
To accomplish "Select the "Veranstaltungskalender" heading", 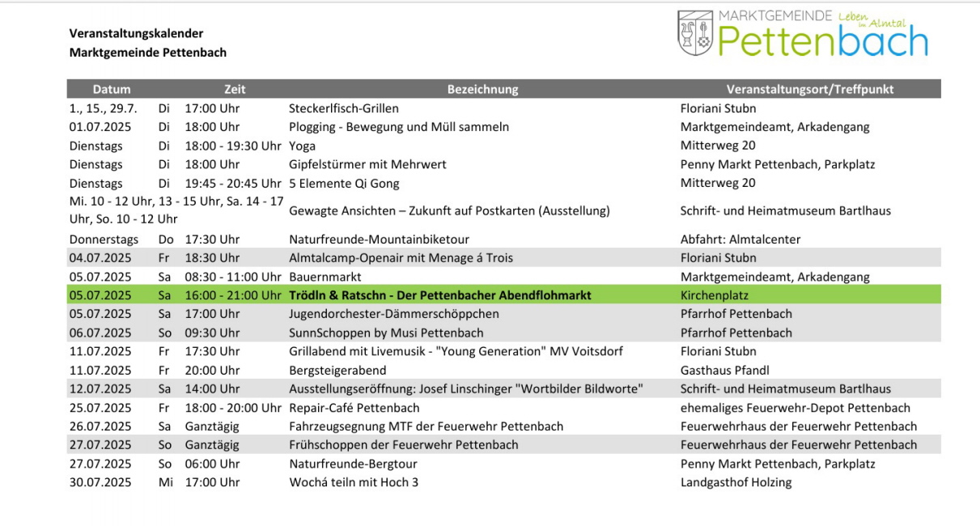I will point(136,34).
